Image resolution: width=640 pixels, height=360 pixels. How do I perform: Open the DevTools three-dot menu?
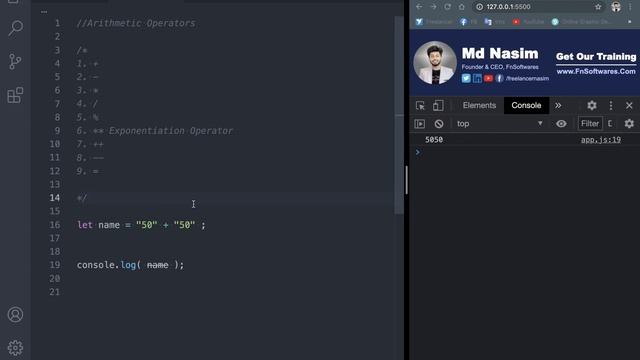point(611,105)
